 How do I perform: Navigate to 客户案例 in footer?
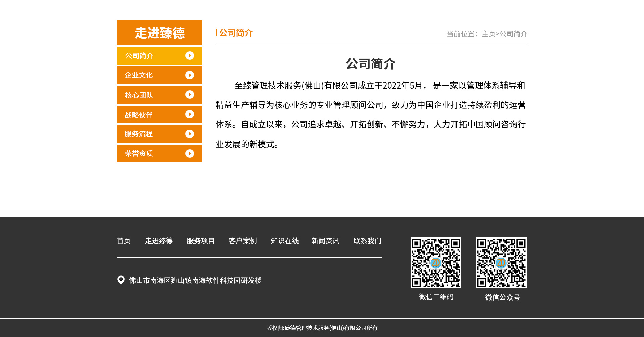pos(243,241)
